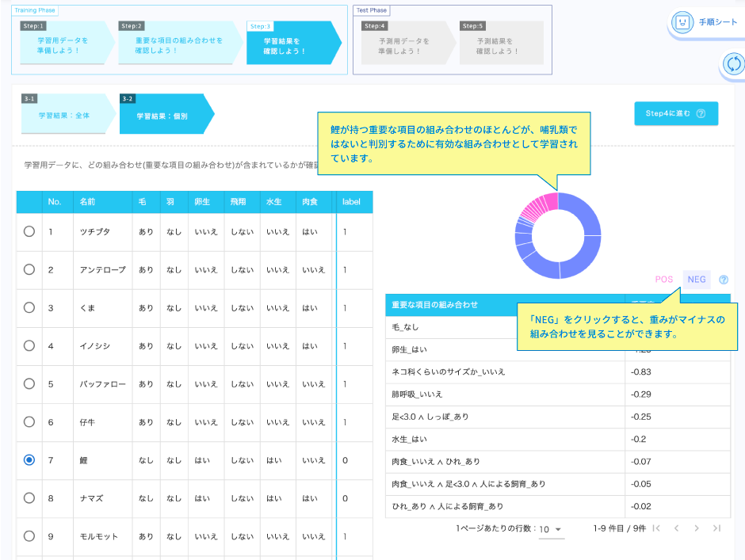
Task: Select radio button for モルモット row
Action: pos(29,535)
